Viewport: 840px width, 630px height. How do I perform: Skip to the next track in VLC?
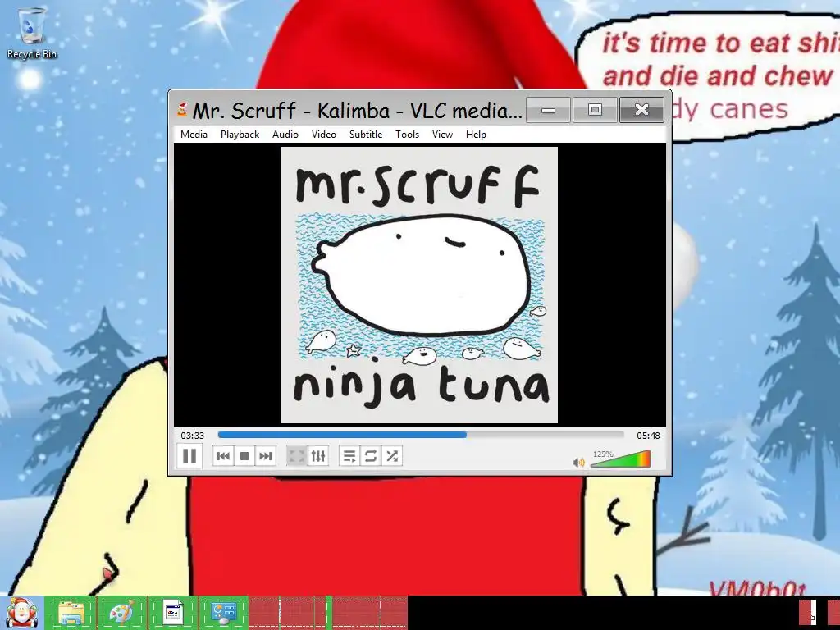(265, 456)
